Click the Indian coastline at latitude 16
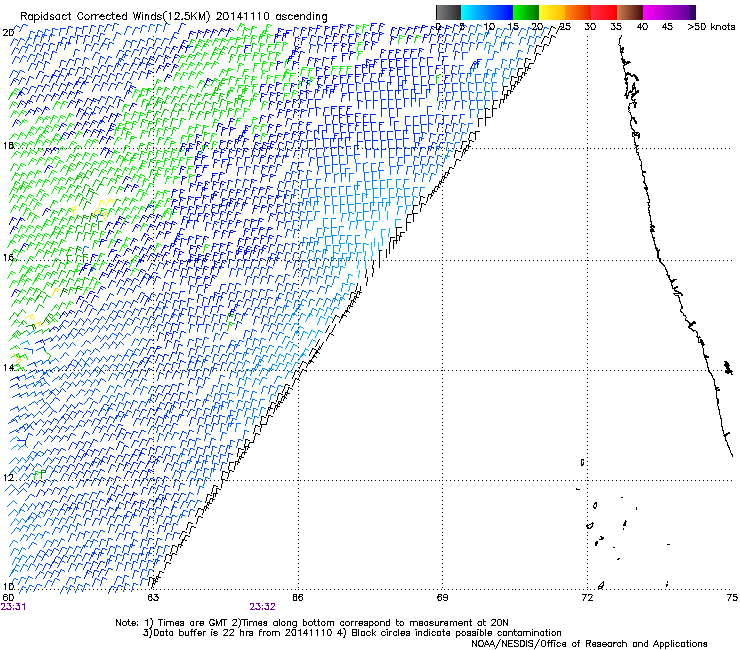 pos(660,260)
